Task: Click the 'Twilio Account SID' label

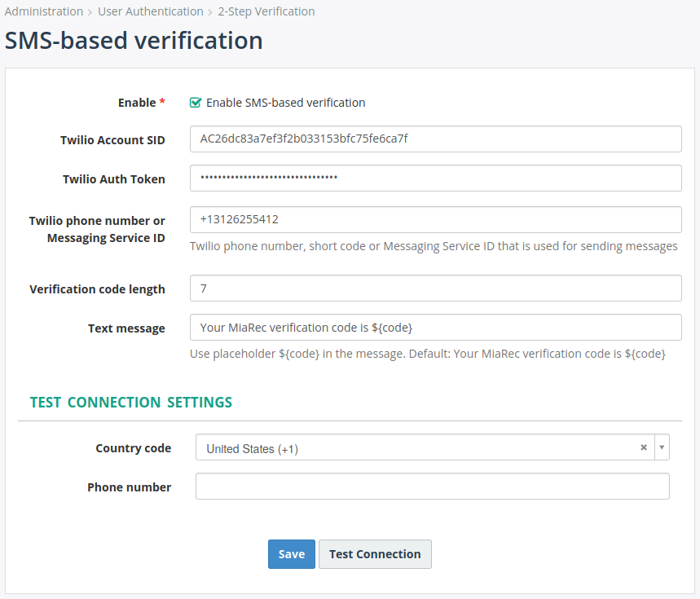Action: point(112,140)
